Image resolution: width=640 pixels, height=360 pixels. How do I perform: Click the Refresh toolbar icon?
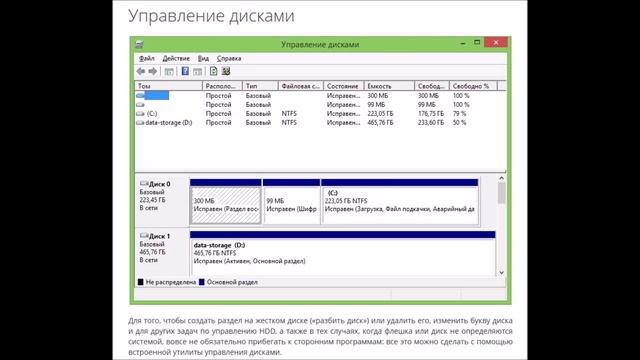[213, 71]
